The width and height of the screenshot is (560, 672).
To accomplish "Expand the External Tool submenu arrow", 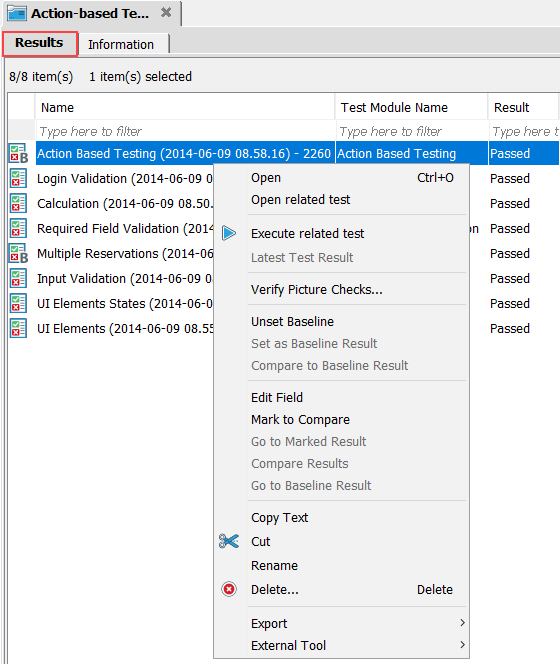I will [462, 645].
